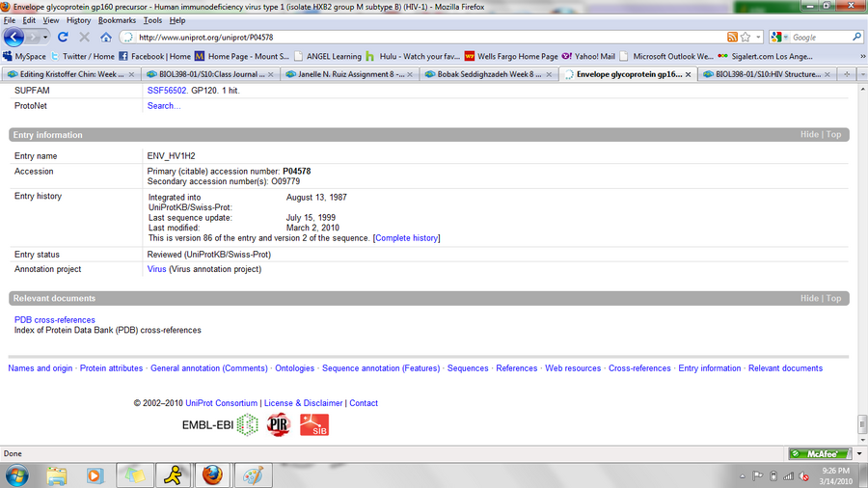Follow the PDB cross-references link

55,320
